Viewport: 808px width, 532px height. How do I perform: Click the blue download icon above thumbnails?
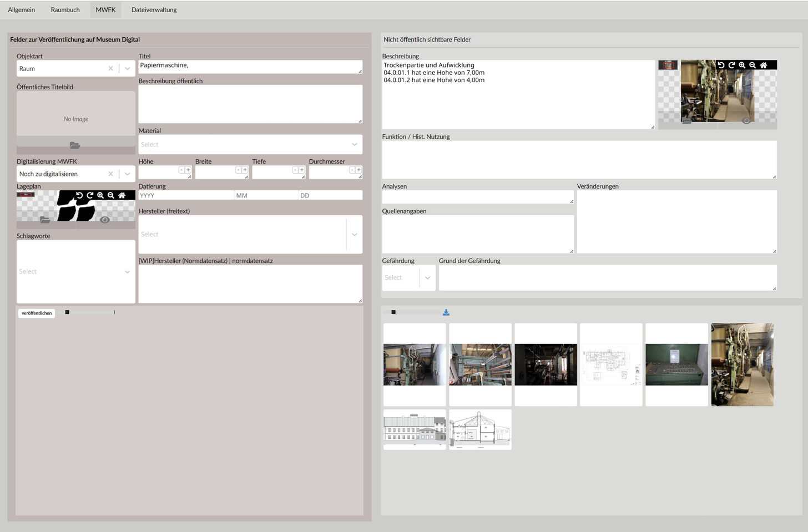(446, 313)
